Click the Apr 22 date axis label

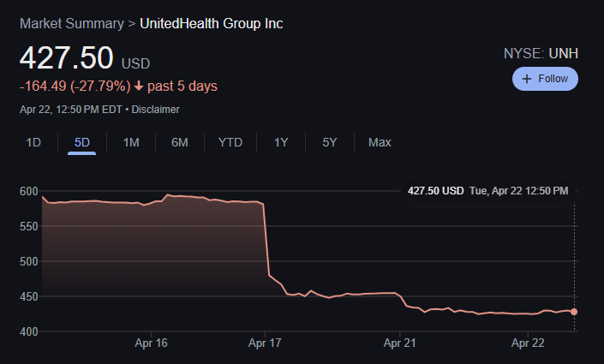[528, 342]
